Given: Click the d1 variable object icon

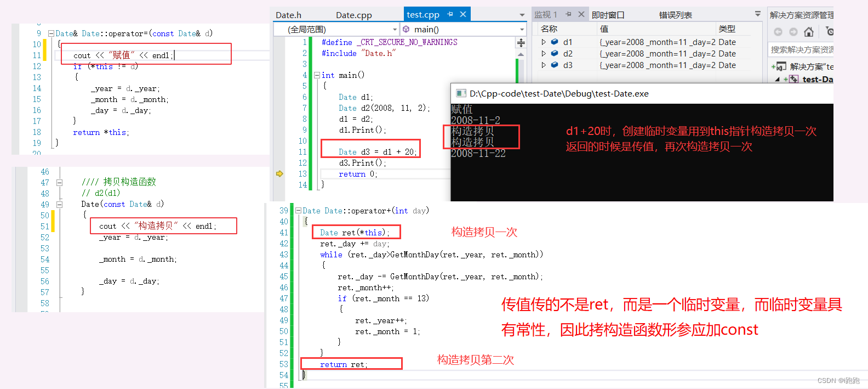Looking at the screenshot, I should (555, 42).
